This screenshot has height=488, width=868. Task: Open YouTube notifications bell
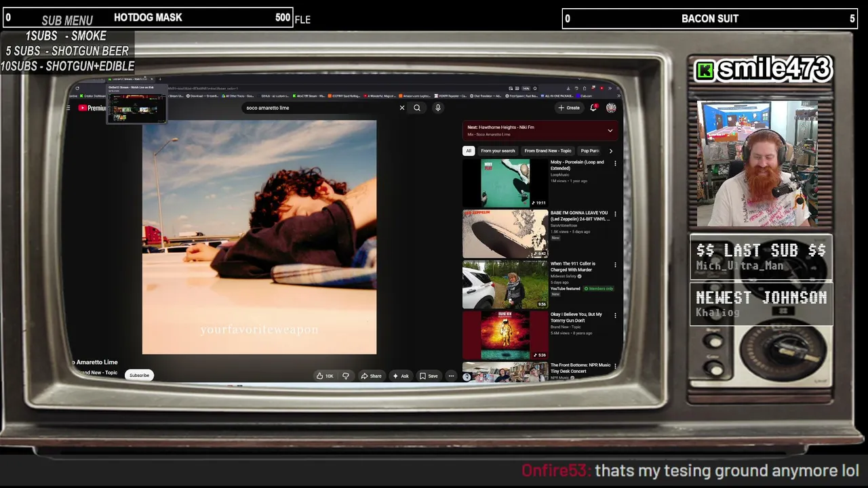pyautogui.click(x=594, y=108)
